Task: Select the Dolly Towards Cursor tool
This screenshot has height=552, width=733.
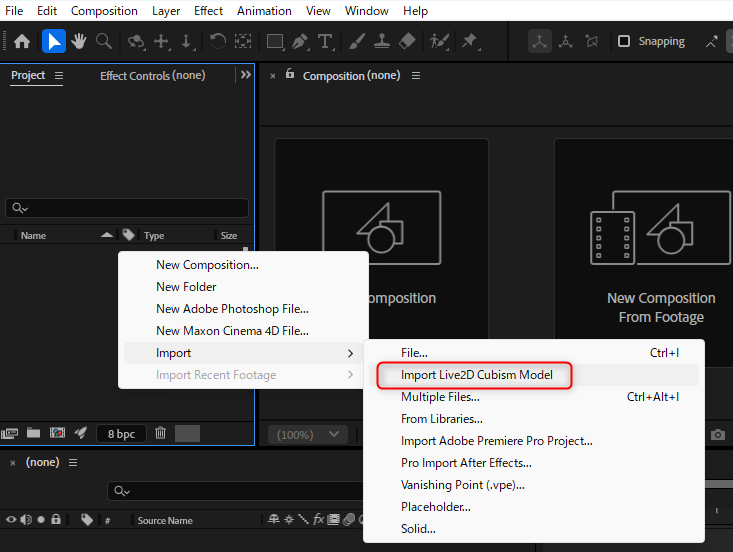Action: (186, 42)
